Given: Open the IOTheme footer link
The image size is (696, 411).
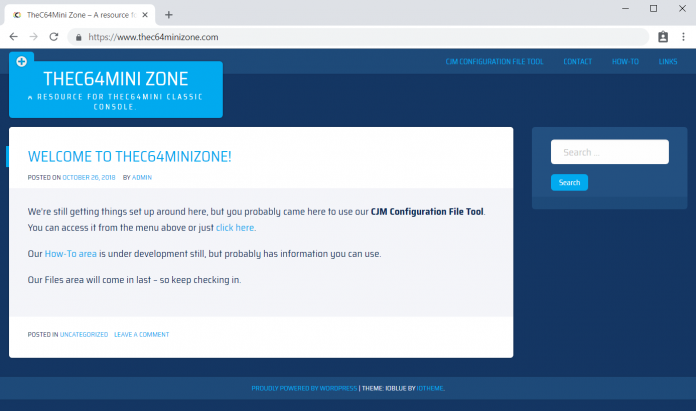Looking at the screenshot, I should coord(430,388).
